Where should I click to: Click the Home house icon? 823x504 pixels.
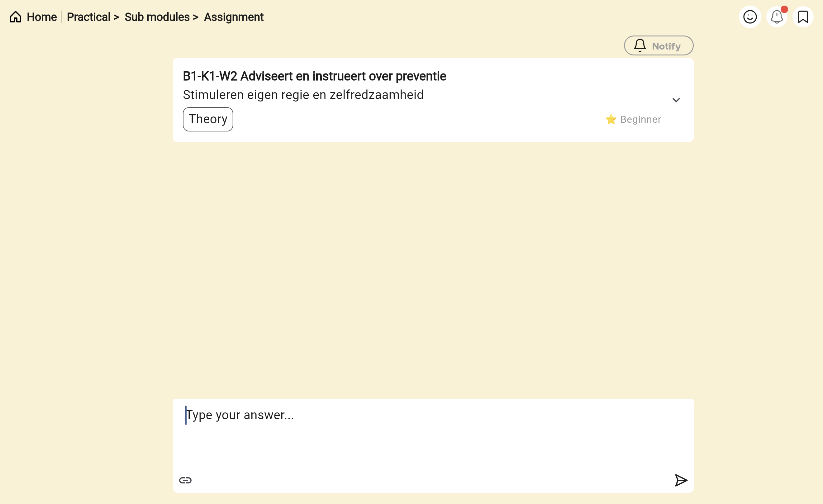click(15, 17)
